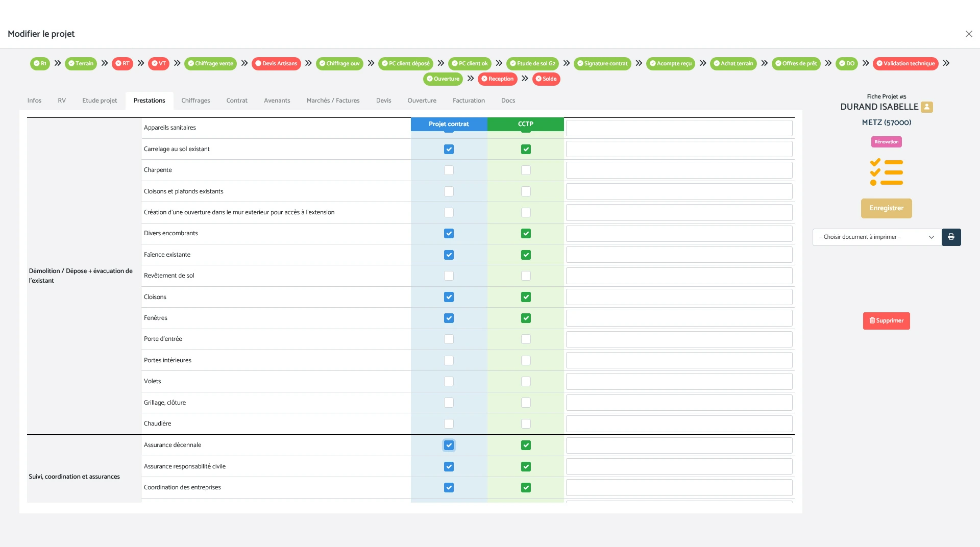The width and height of the screenshot is (980, 547).
Task: Click the double chevron after Validation technique
Action: [946, 63]
